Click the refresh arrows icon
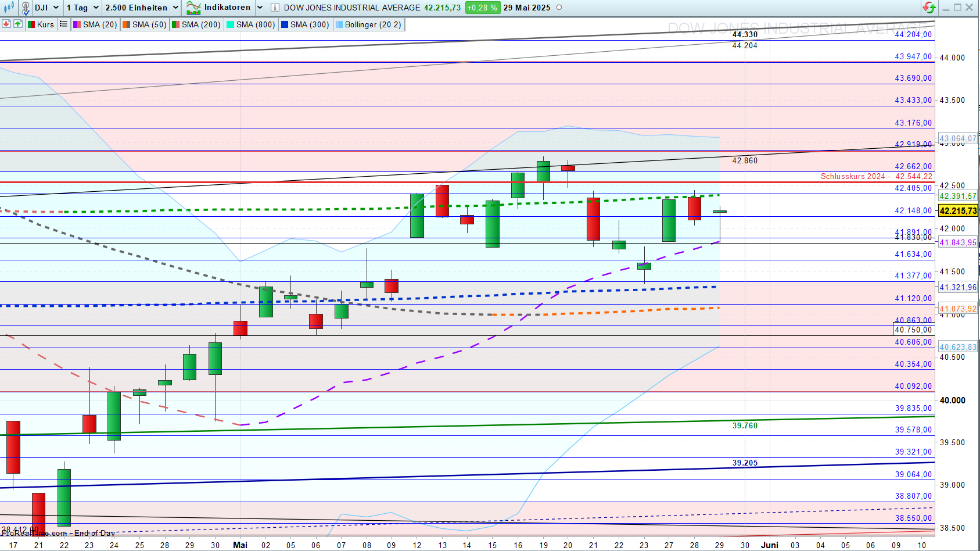The image size is (980, 551). point(929,8)
